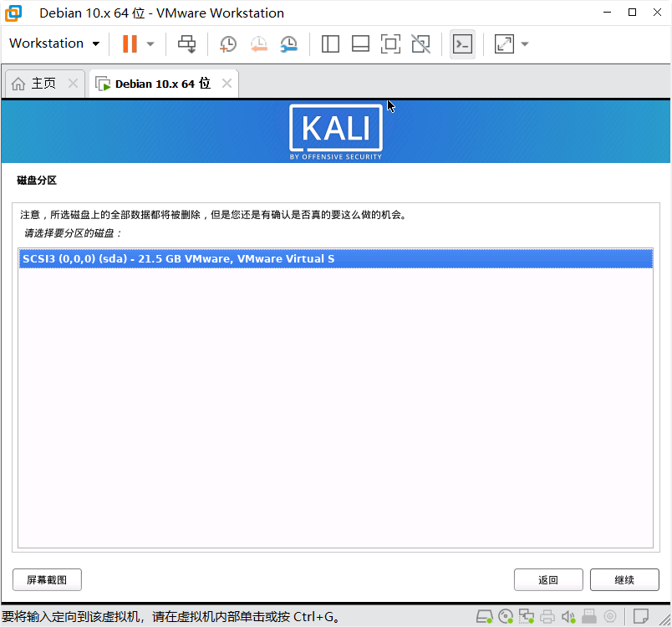
Task: Open the snapshot manager
Action: tap(289, 43)
